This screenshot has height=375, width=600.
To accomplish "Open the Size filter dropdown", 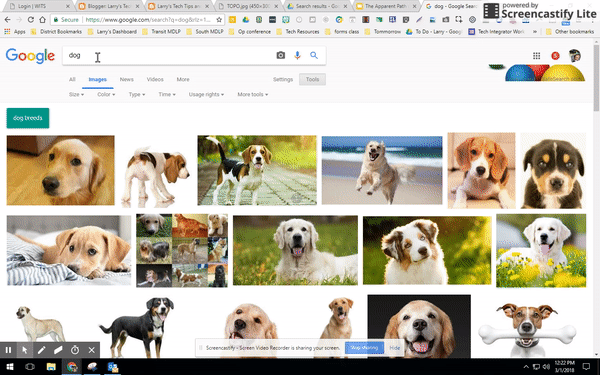I will coord(76,95).
